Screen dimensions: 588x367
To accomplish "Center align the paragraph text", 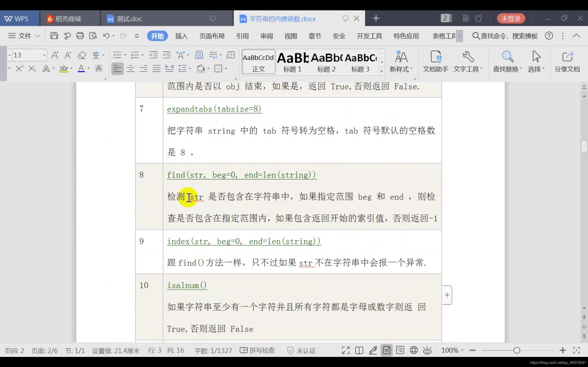I will coord(130,69).
